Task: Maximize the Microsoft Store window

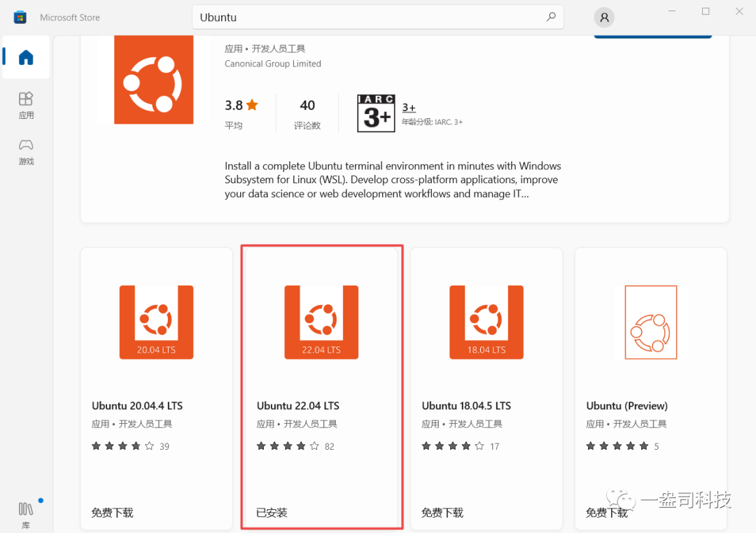Action: pos(706,11)
